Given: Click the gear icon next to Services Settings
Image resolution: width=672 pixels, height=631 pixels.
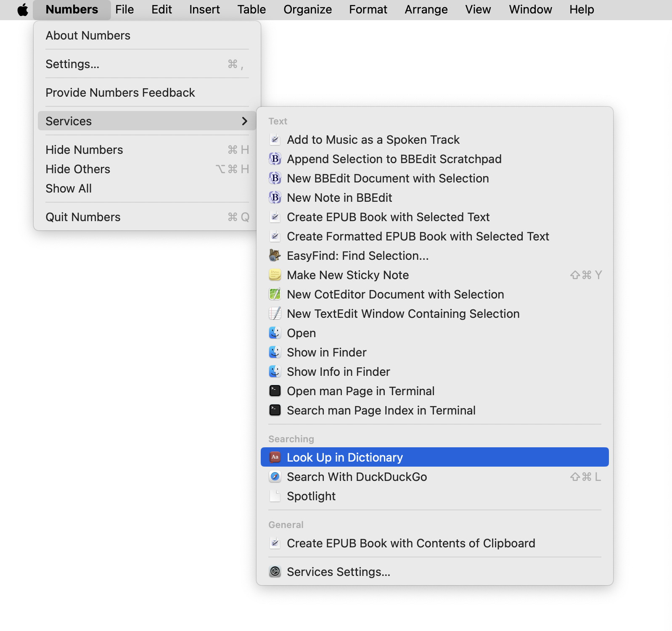Looking at the screenshot, I should pyautogui.click(x=275, y=572).
